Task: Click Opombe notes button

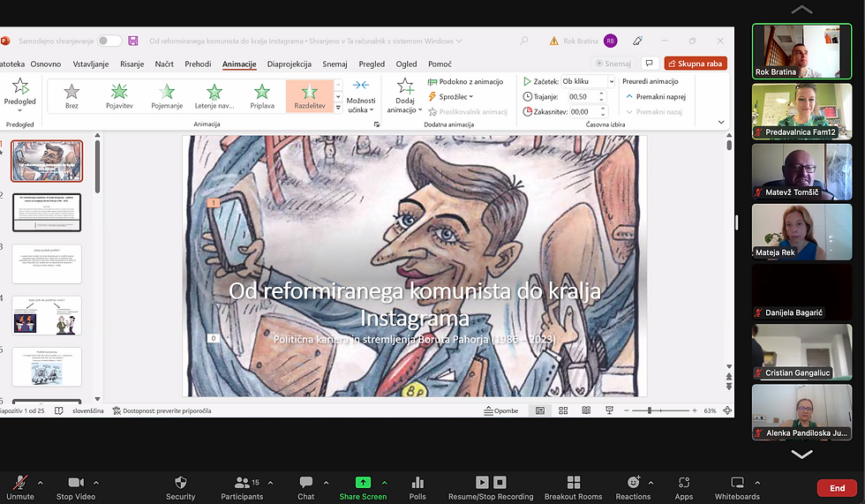Action: 501,410
